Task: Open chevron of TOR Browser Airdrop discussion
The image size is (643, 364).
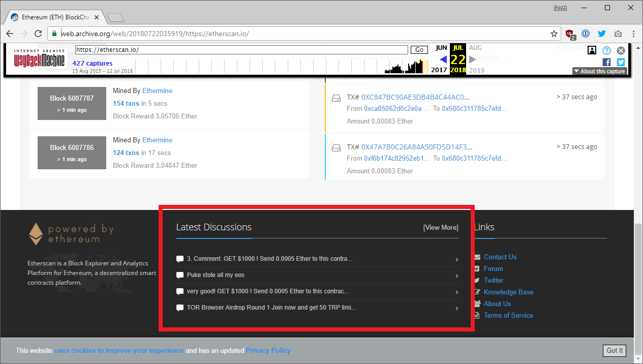Action: 456,309
